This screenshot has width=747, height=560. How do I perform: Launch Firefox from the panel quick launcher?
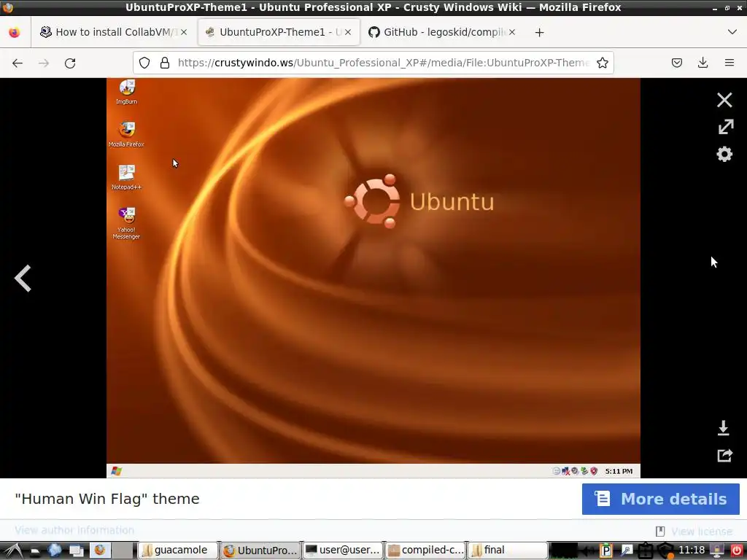pyautogui.click(x=99, y=550)
